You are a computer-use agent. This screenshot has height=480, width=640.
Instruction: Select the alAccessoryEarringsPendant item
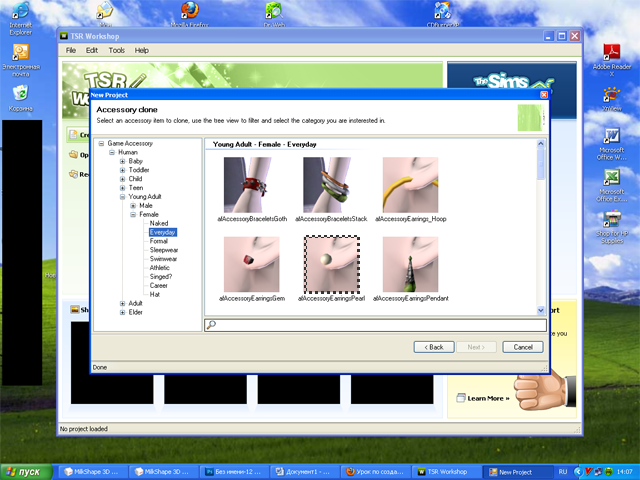410,264
